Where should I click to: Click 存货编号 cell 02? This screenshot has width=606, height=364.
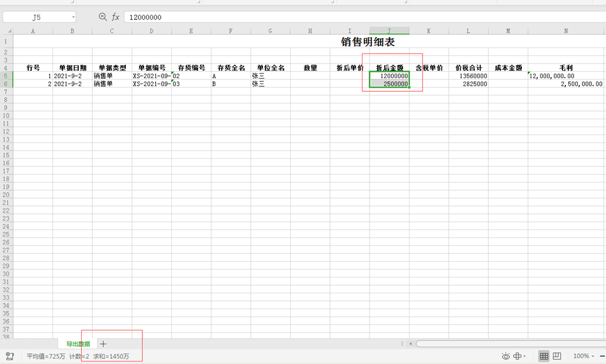click(x=191, y=76)
